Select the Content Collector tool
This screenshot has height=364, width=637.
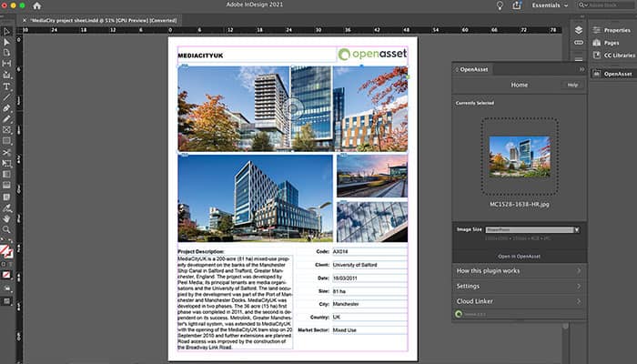click(6, 75)
